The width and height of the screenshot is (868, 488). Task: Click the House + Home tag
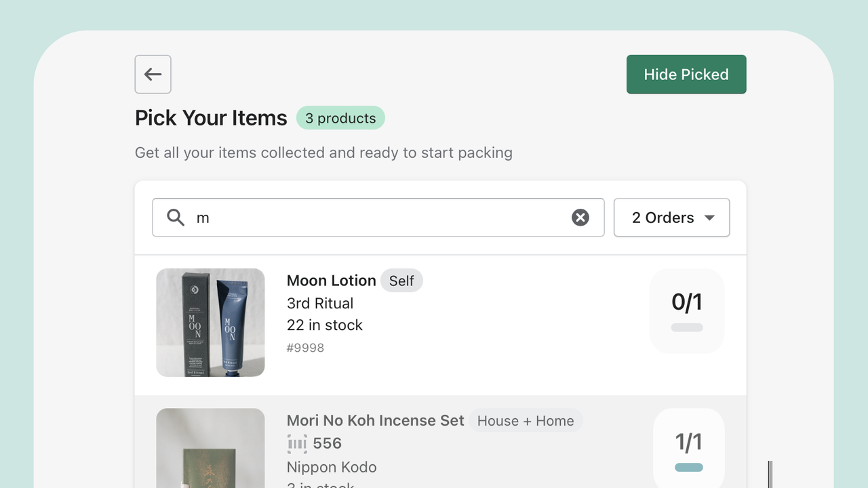pos(526,420)
